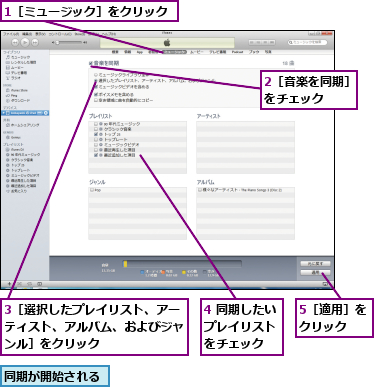Click the Play button in iTunes
374x387 pixels.
[25, 43]
